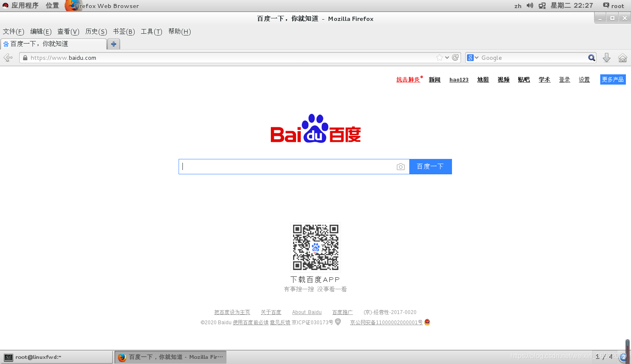
Task: Go to home page via house icon
Action: pyautogui.click(x=622, y=58)
